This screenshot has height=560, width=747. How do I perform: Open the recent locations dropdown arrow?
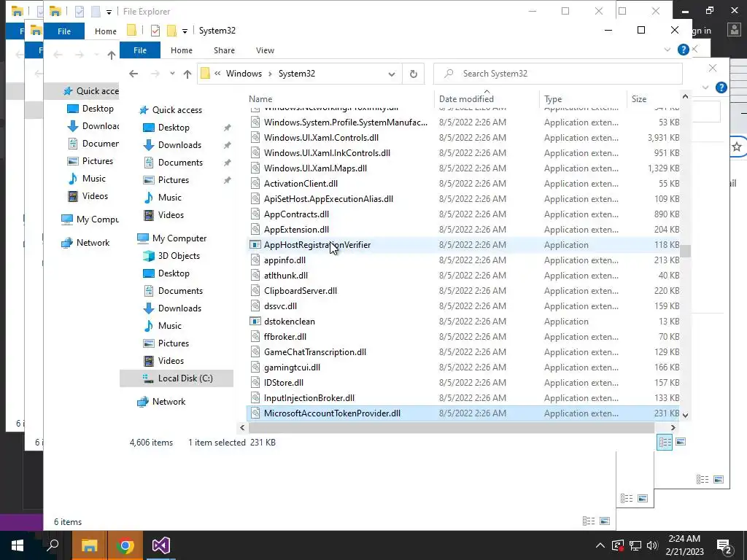click(x=172, y=74)
